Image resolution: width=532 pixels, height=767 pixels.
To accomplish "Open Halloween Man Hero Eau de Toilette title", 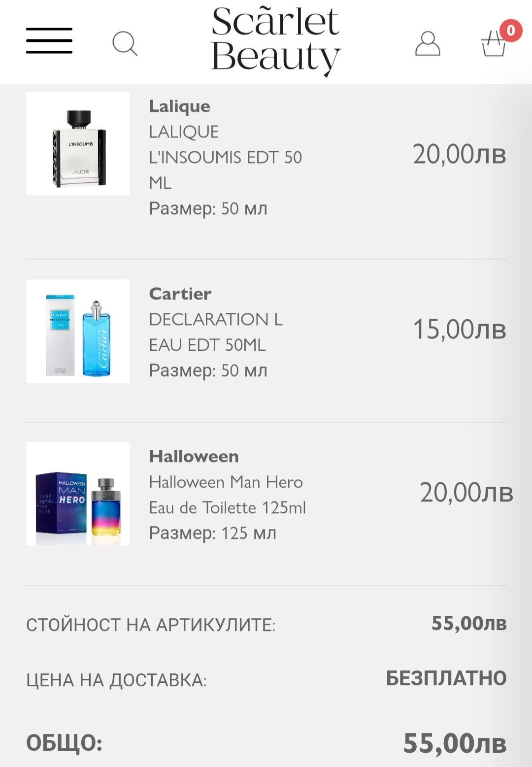I will tap(227, 495).
